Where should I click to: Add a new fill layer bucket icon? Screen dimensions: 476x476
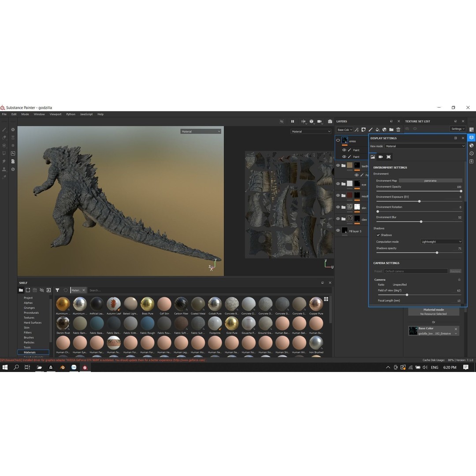click(x=377, y=130)
